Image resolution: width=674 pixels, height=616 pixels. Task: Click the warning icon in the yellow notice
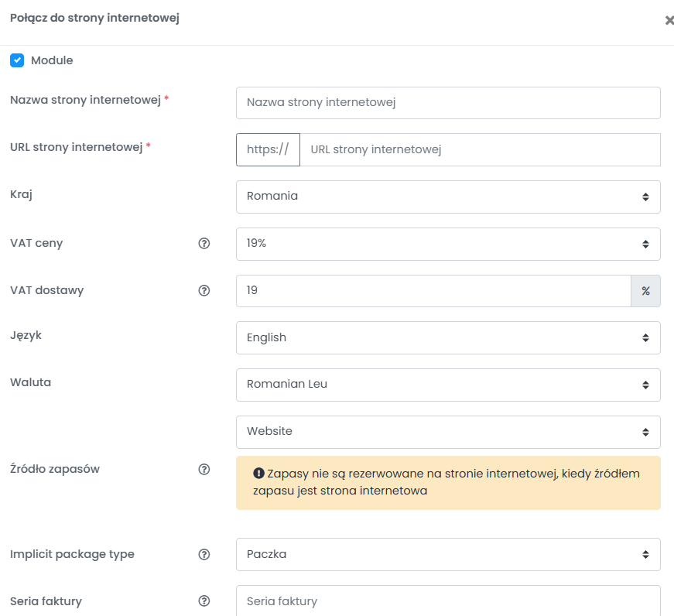pyautogui.click(x=258, y=474)
